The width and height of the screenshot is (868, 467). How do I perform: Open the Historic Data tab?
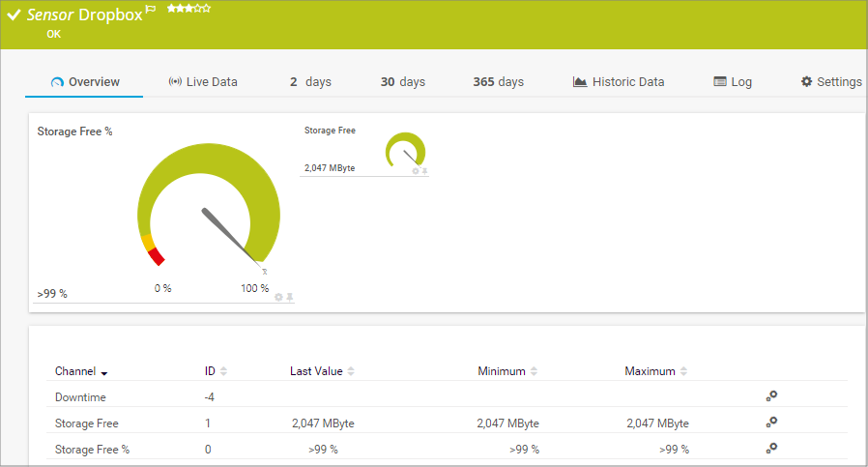point(619,82)
